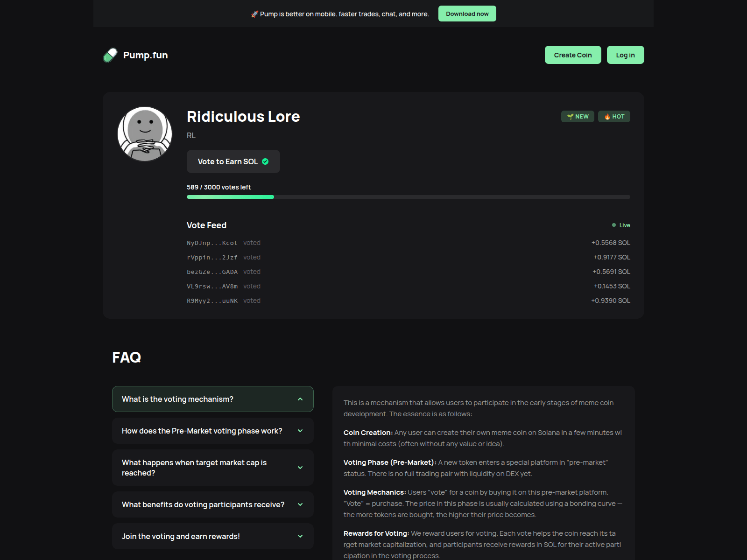
Task: Click the +0.5691 SOL reward amount
Action: [611, 272]
